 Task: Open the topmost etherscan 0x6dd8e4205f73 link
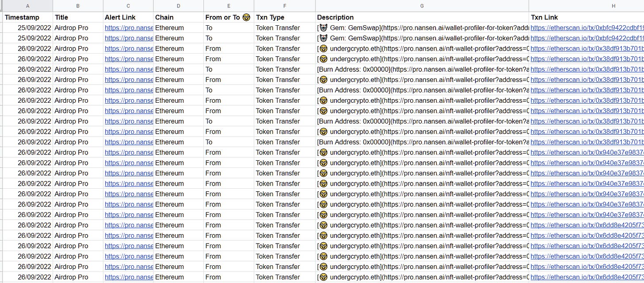(587, 225)
